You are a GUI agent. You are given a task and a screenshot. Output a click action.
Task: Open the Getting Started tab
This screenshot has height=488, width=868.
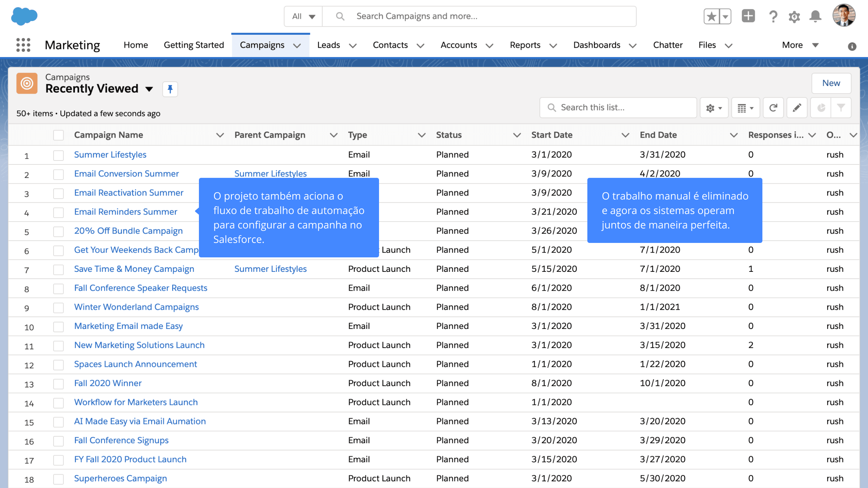194,45
